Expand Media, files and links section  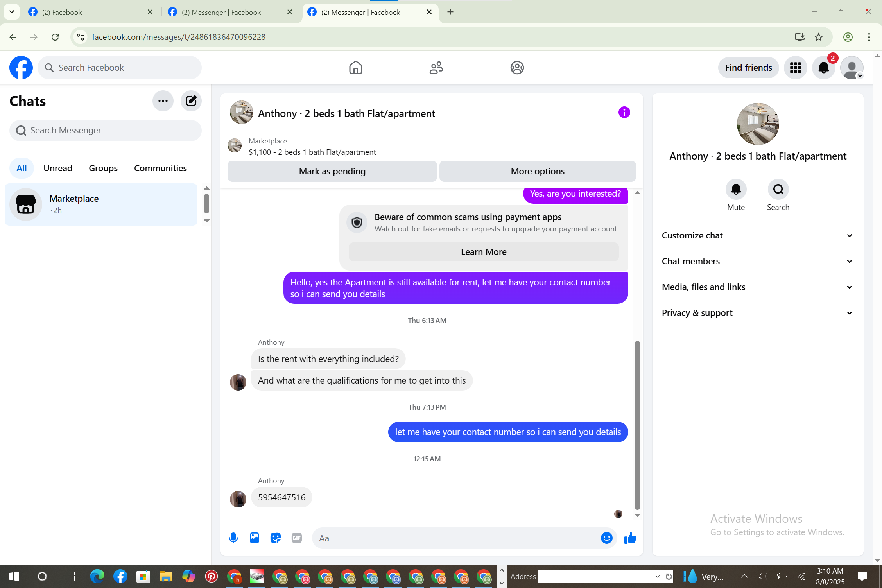[x=757, y=287]
